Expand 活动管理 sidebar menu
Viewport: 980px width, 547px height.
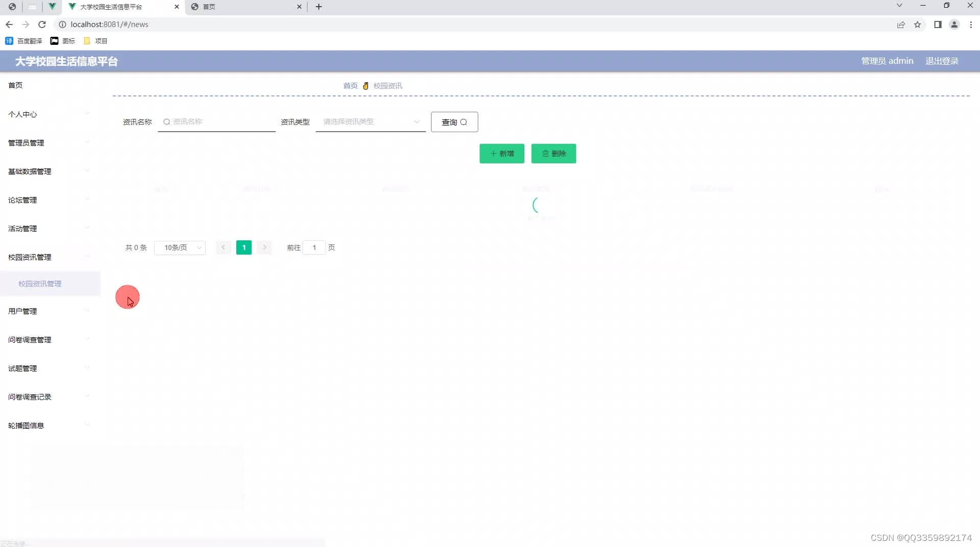tap(50, 229)
